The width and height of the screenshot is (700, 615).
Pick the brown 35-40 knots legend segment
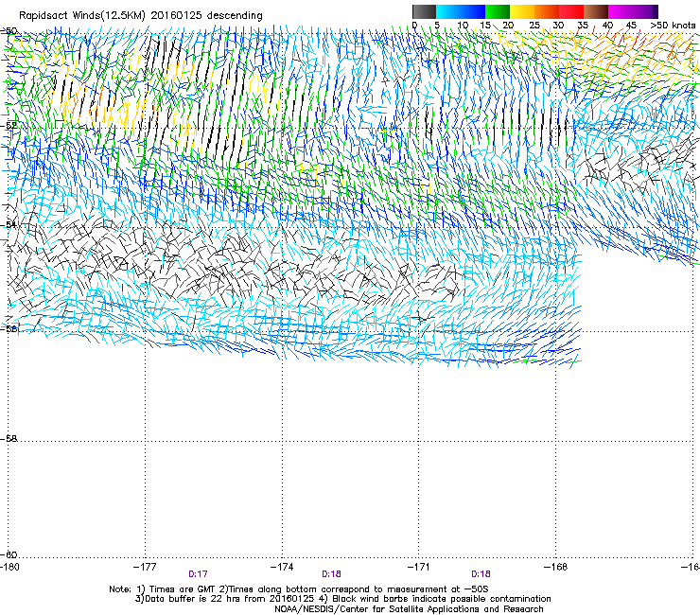tap(596, 11)
